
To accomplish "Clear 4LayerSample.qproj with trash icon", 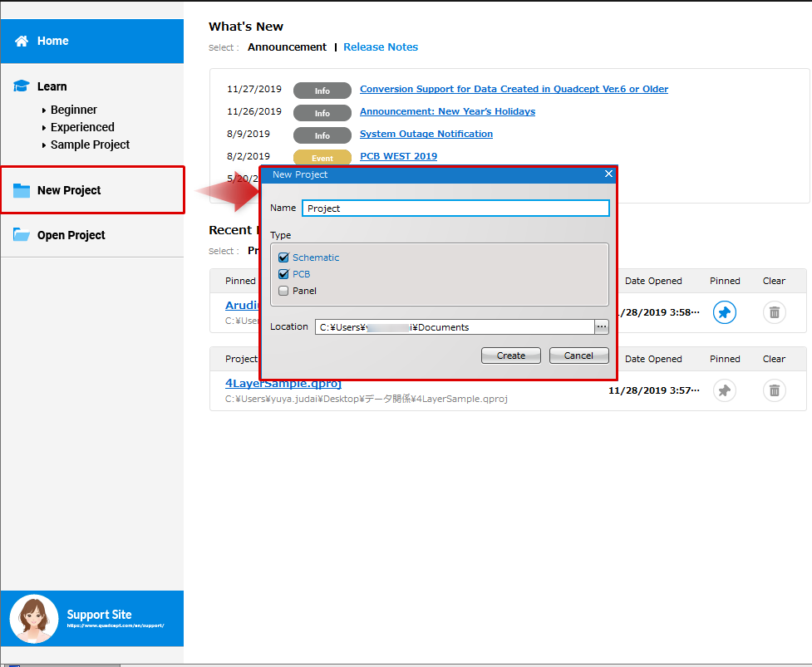I will (x=774, y=390).
